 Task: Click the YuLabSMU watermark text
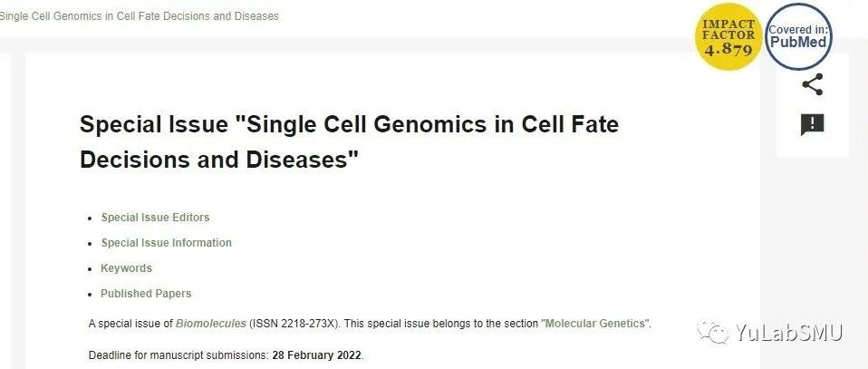coord(788,333)
